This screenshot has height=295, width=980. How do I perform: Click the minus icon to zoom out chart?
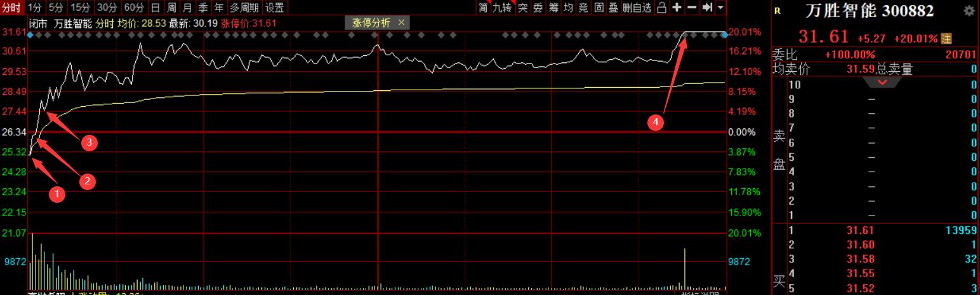(x=692, y=8)
